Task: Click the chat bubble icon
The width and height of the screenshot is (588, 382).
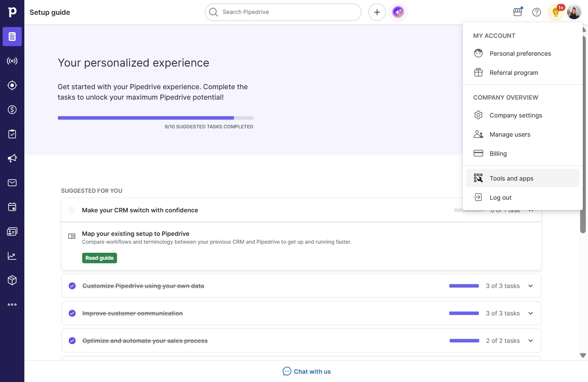Action: point(287,372)
